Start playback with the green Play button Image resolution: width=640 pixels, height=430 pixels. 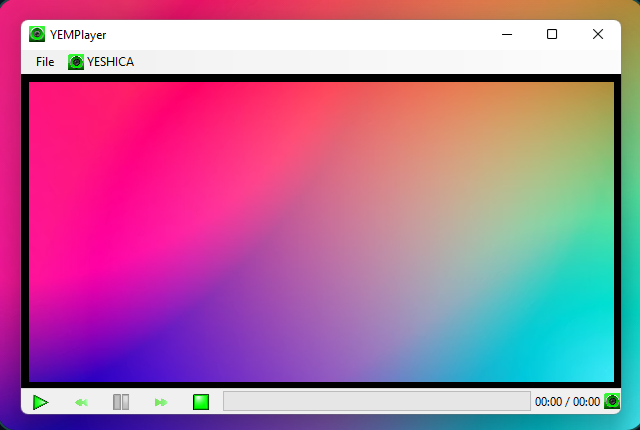coord(40,402)
